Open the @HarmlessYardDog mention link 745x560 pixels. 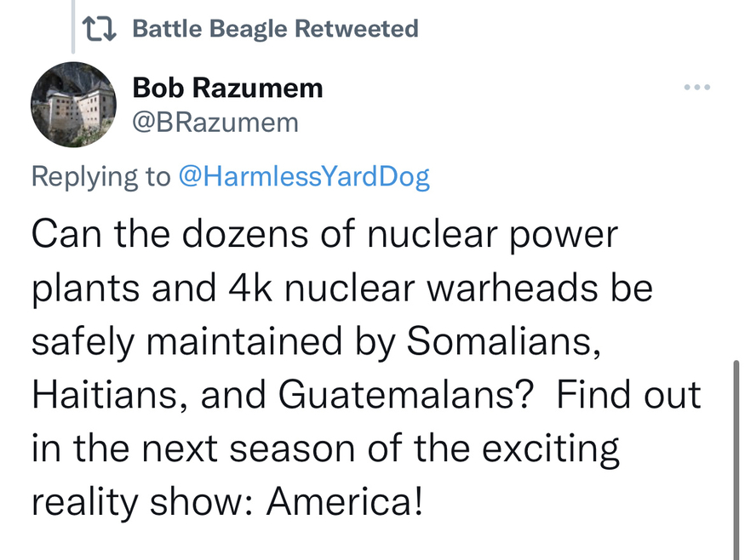point(304,176)
